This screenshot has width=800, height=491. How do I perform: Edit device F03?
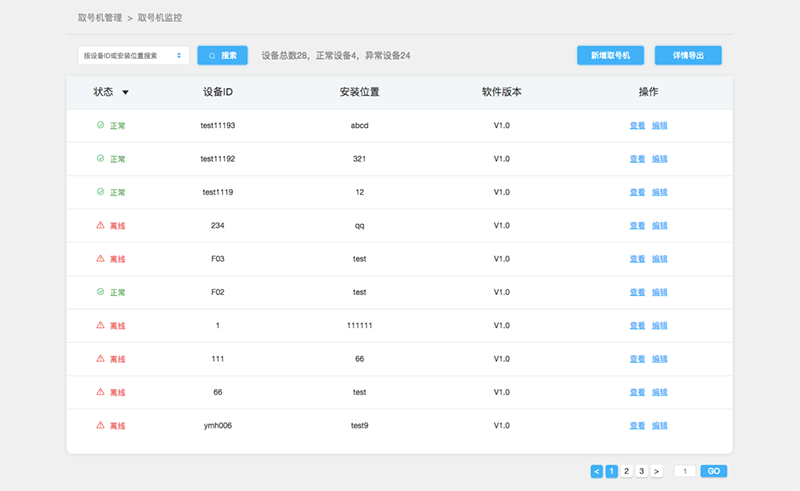(660, 259)
